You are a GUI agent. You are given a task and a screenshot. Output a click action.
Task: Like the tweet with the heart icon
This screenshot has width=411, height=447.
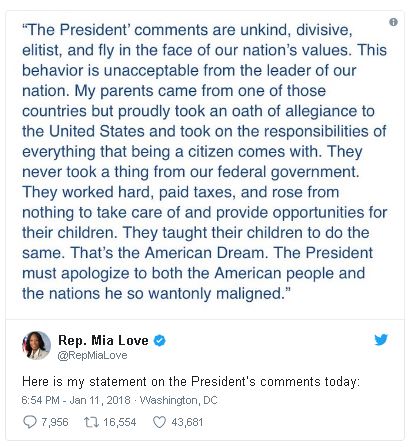[159, 422]
